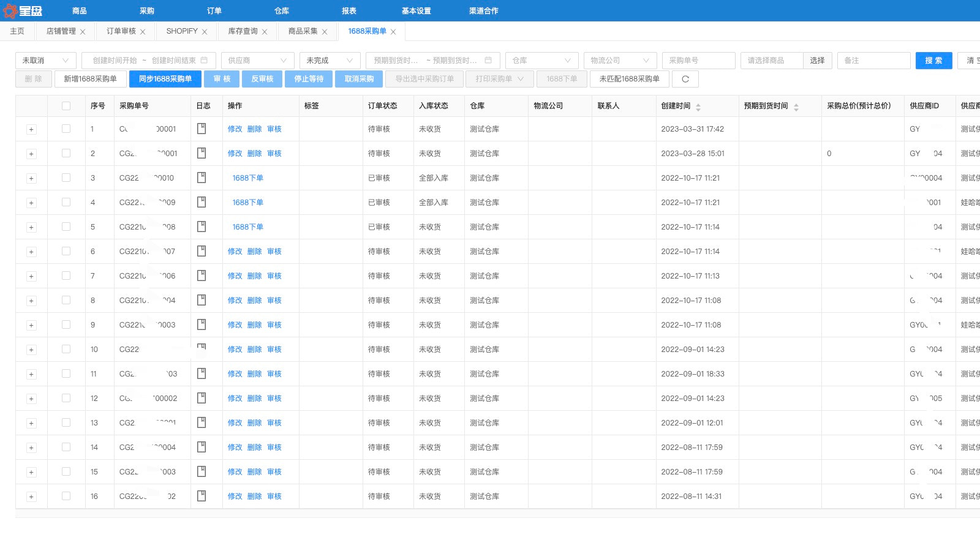This screenshot has width=980, height=551.
Task: Open log icon for row 7
Action: tap(202, 275)
